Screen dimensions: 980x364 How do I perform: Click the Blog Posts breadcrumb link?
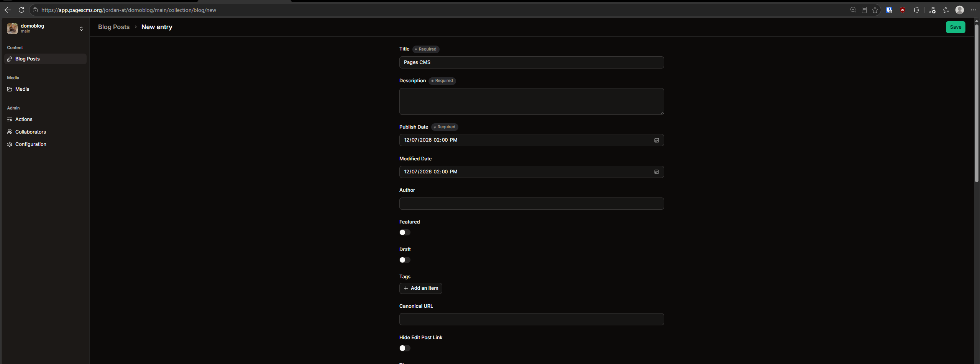pyautogui.click(x=114, y=27)
